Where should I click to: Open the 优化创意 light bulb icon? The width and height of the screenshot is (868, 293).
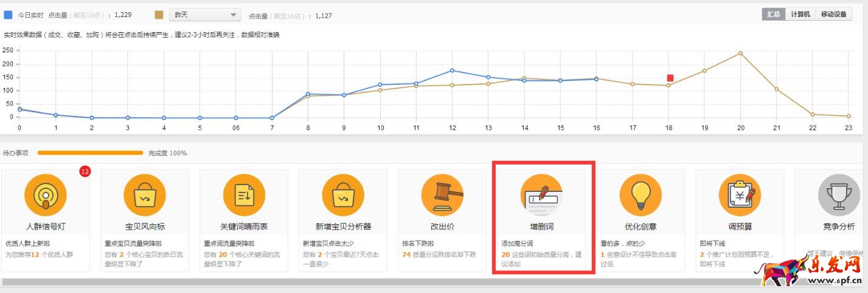pos(641,195)
